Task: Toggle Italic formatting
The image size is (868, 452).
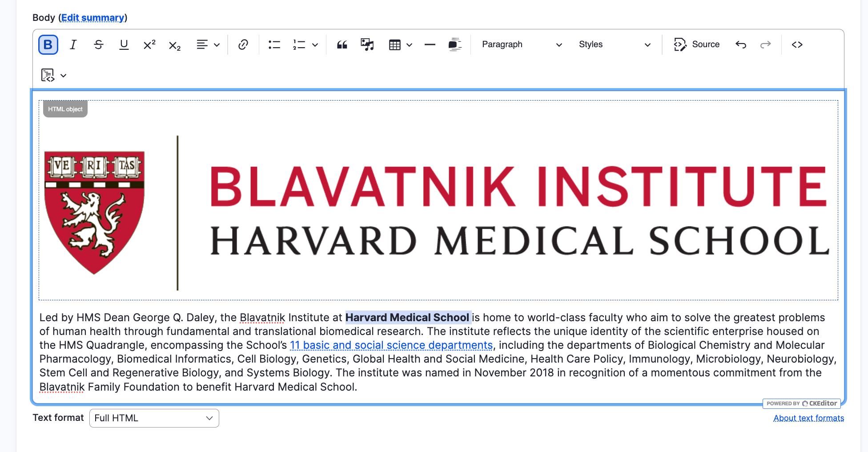Action: pyautogui.click(x=73, y=44)
